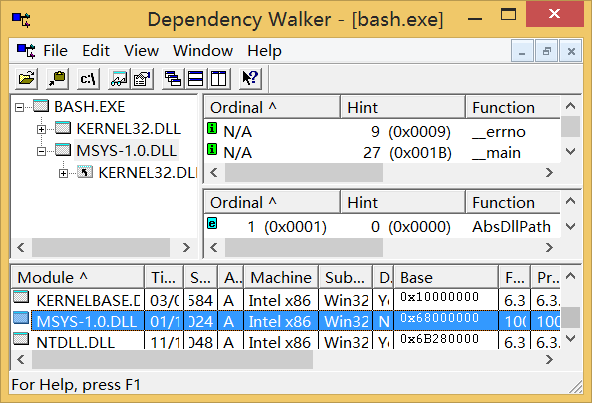
Task: Sort module list by Module column
Action: 78,278
